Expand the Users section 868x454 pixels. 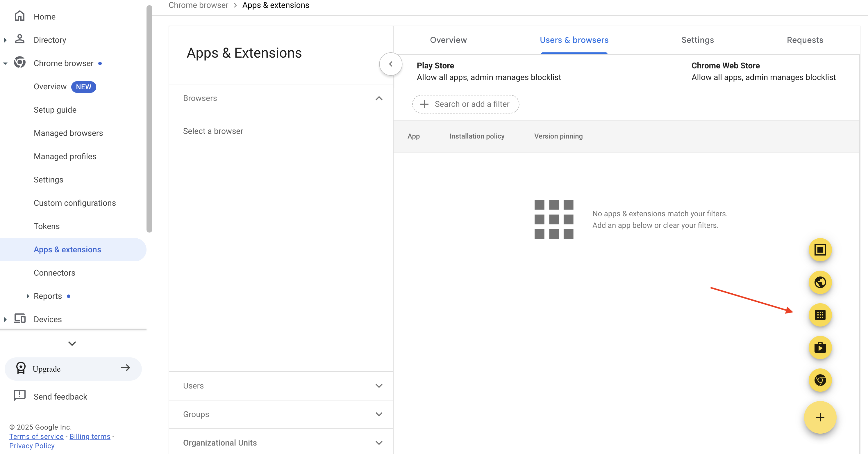(379, 386)
